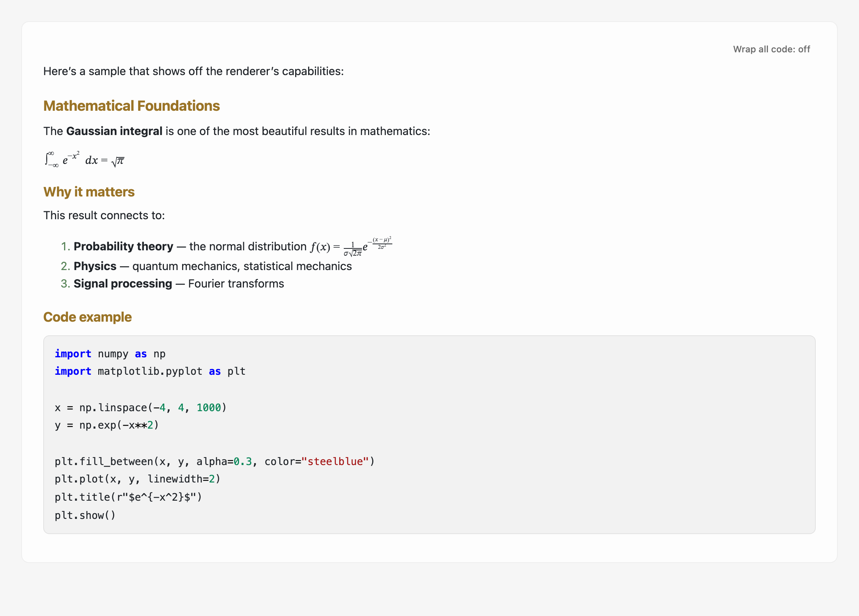Click the 'plt.title' code line
The image size is (859, 616).
(128, 497)
